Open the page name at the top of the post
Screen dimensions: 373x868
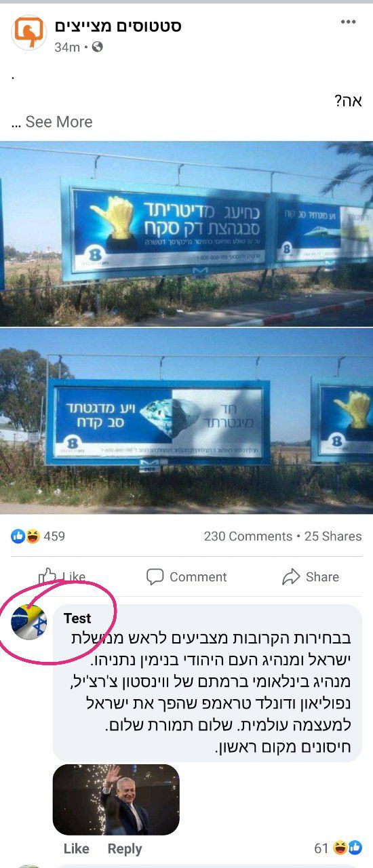(118, 26)
